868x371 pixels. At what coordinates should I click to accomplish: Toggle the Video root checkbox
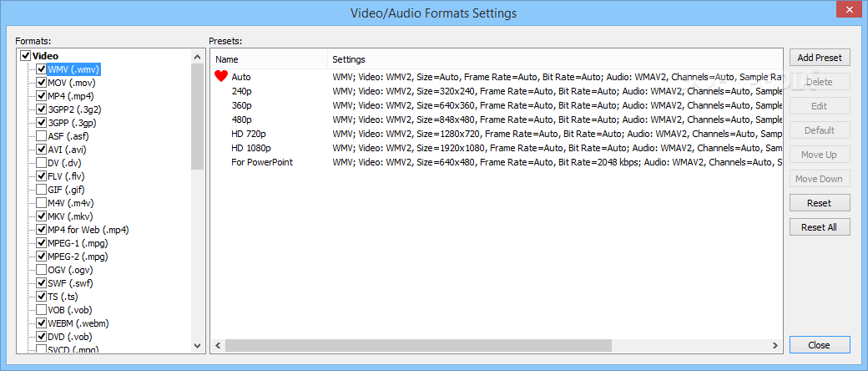pos(25,56)
